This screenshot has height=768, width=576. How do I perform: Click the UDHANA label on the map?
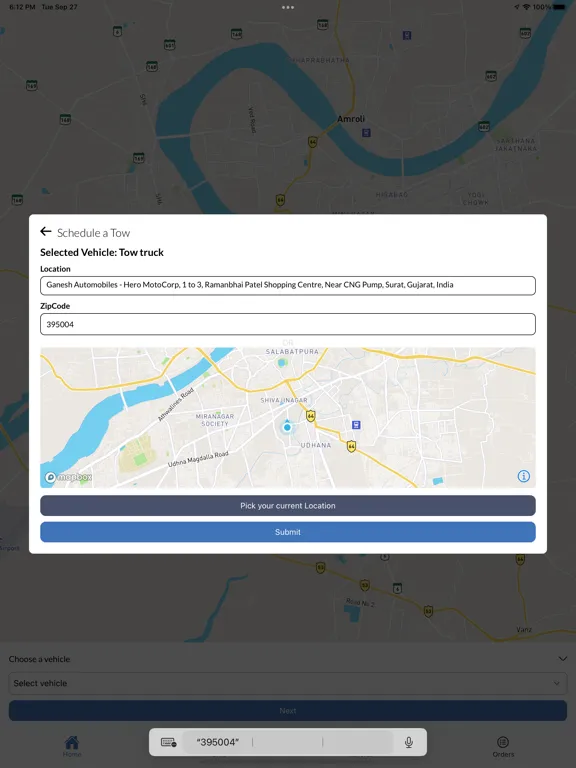[x=316, y=445]
